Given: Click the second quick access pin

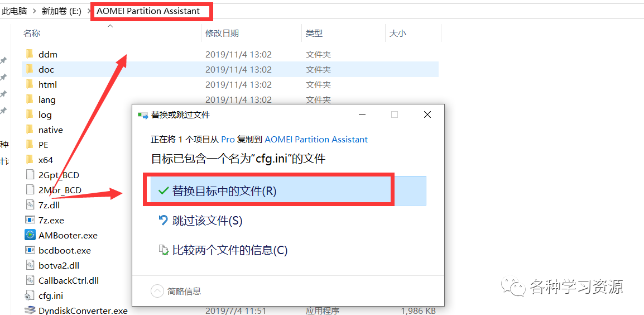Looking at the screenshot, I should [3, 77].
